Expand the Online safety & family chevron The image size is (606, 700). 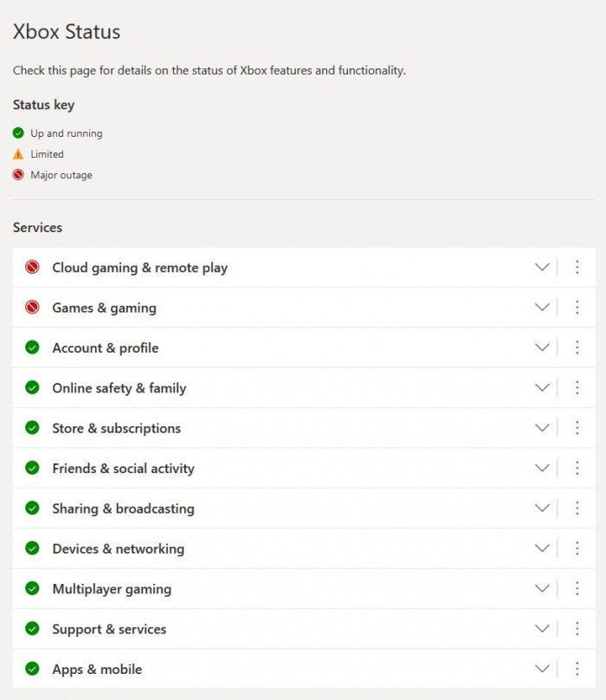click(542, 388)
